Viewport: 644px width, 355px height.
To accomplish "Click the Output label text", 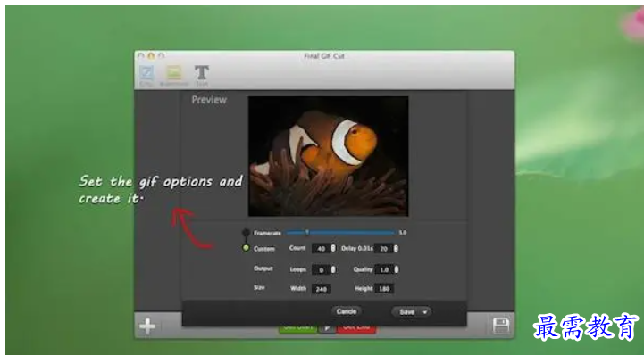I will tap(263, 268).
